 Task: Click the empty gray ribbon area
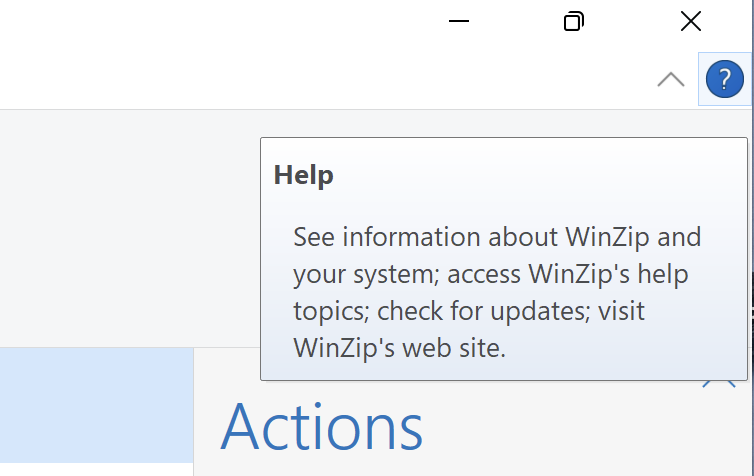[x=130, y=228]
